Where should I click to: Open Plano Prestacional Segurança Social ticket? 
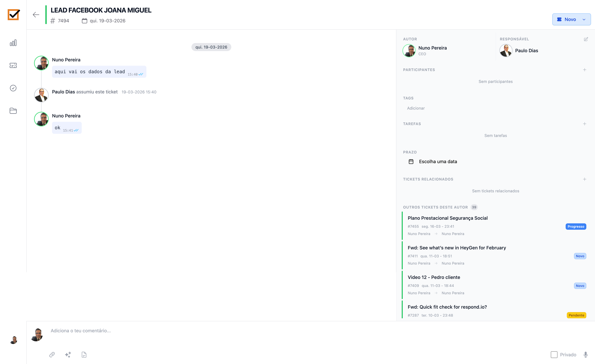pyautogui.click(x=447, y=218)
